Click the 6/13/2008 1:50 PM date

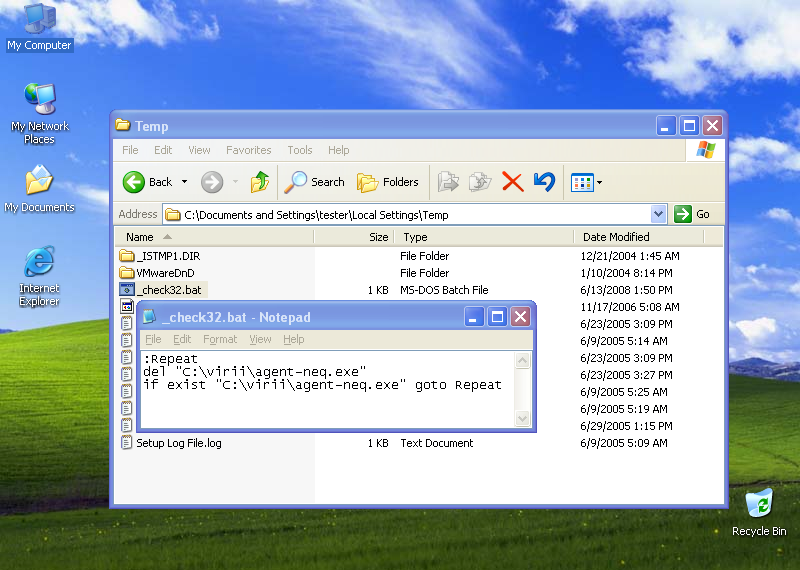(626, 290)
